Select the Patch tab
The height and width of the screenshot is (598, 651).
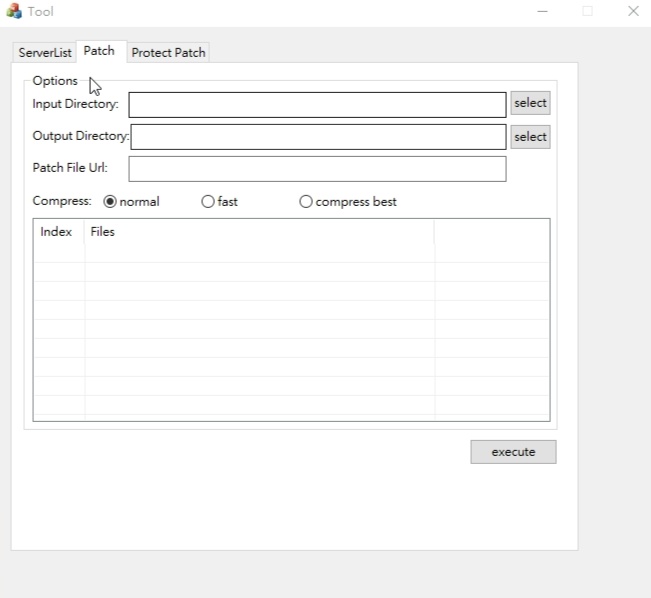[x=99, y=51]
